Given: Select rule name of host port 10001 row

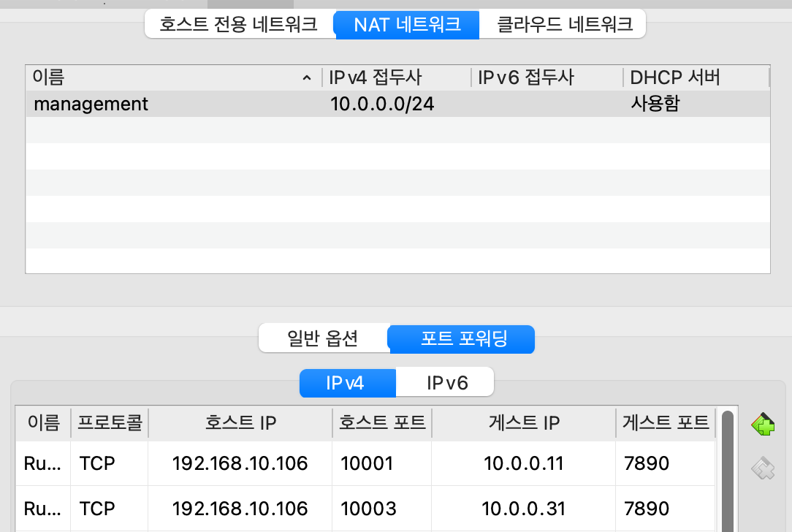Looking at the screenshot, I should pos(43,463).
